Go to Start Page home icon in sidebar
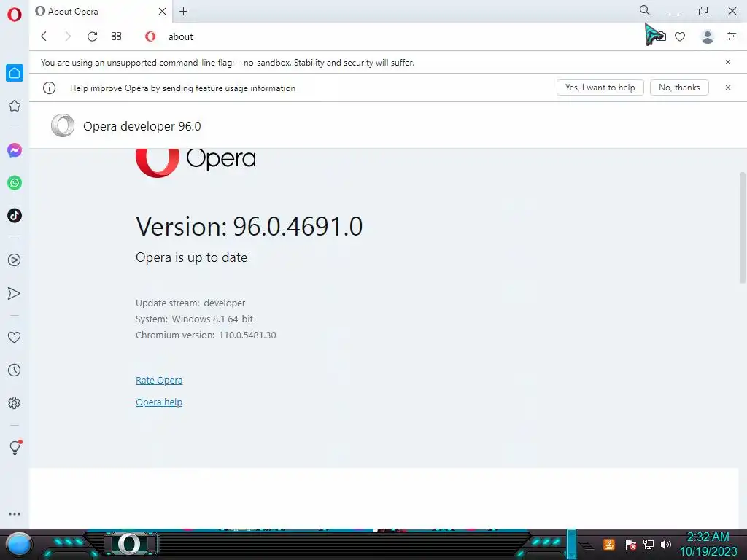The width and height of the screenshot is (747, 560). pyautogui.click(x=15, y=73)
